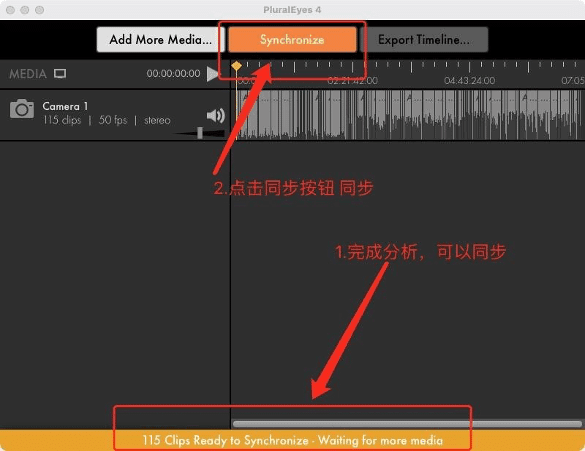Click Export Timeline button

[424, 40]
